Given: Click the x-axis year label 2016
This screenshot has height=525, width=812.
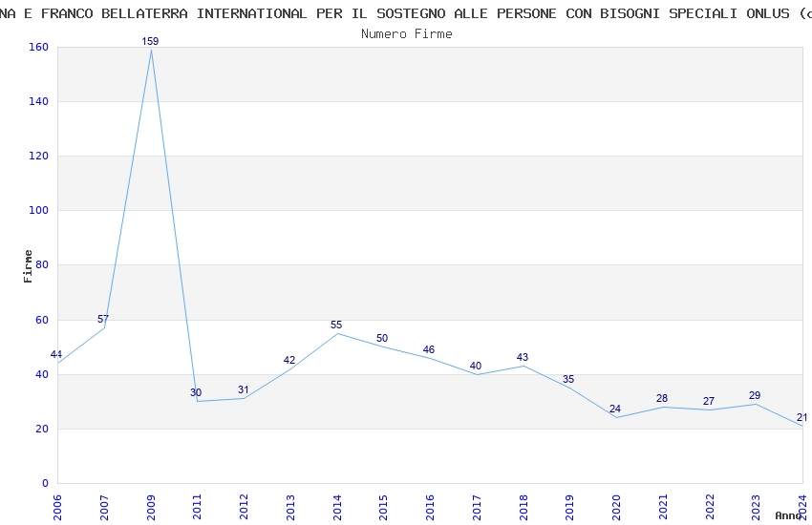Looking at the screenshot, I should pyautogui.click(x=430, y=507).
